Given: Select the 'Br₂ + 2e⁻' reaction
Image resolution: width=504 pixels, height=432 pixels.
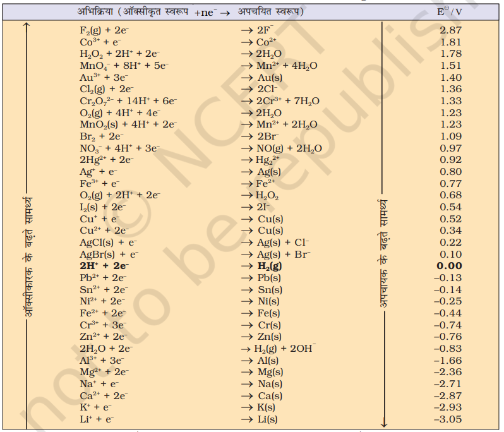Looking at the screenshot, I should click(x=102, y=136).
